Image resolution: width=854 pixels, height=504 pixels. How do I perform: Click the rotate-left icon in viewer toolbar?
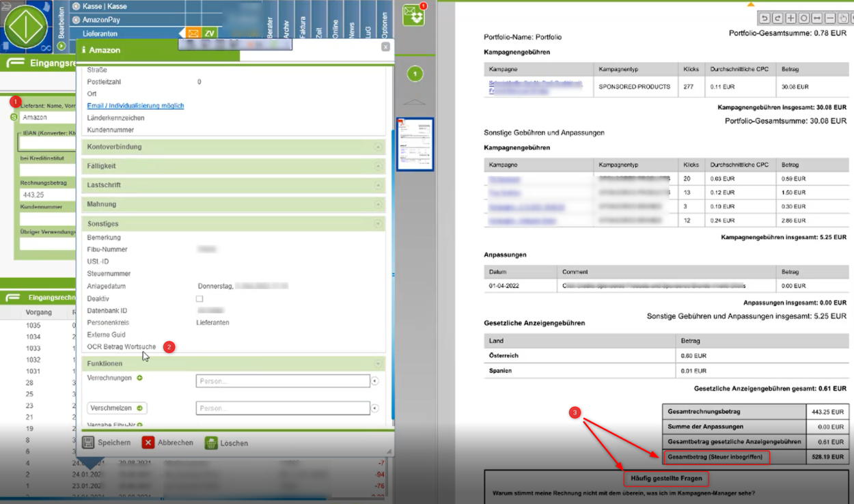point(765,18)
